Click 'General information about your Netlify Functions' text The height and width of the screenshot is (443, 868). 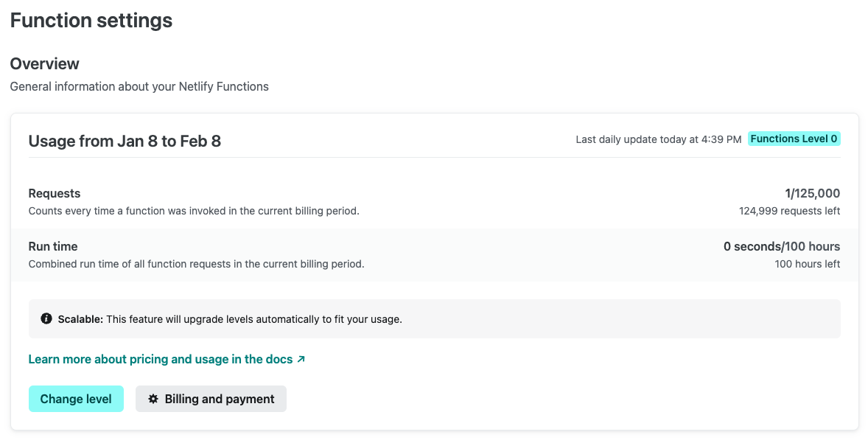tap(139, 86)
